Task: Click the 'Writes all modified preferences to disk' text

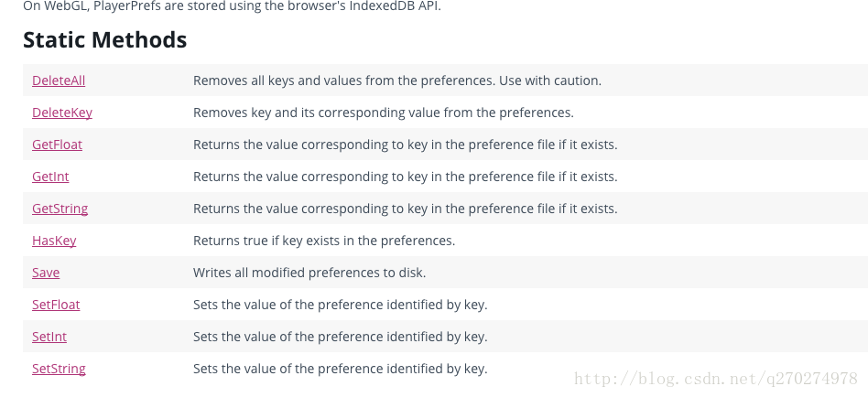Action: 309,274
